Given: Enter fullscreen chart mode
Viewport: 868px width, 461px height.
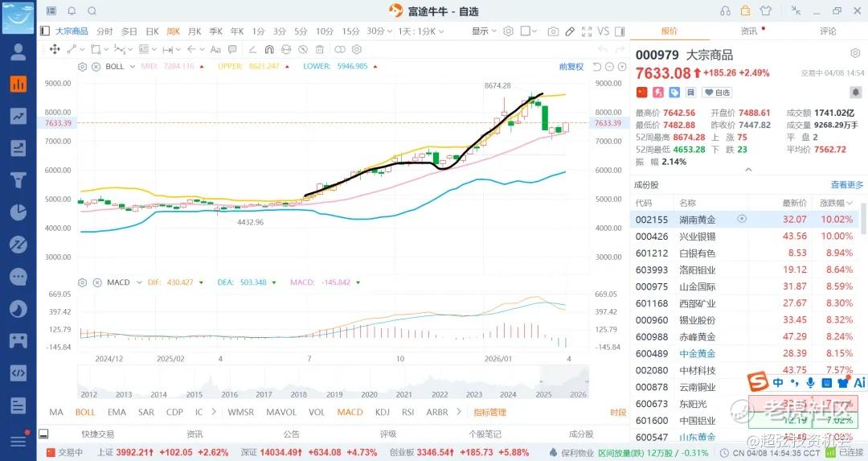Looking at the screenshot, I should coord(587,31).
